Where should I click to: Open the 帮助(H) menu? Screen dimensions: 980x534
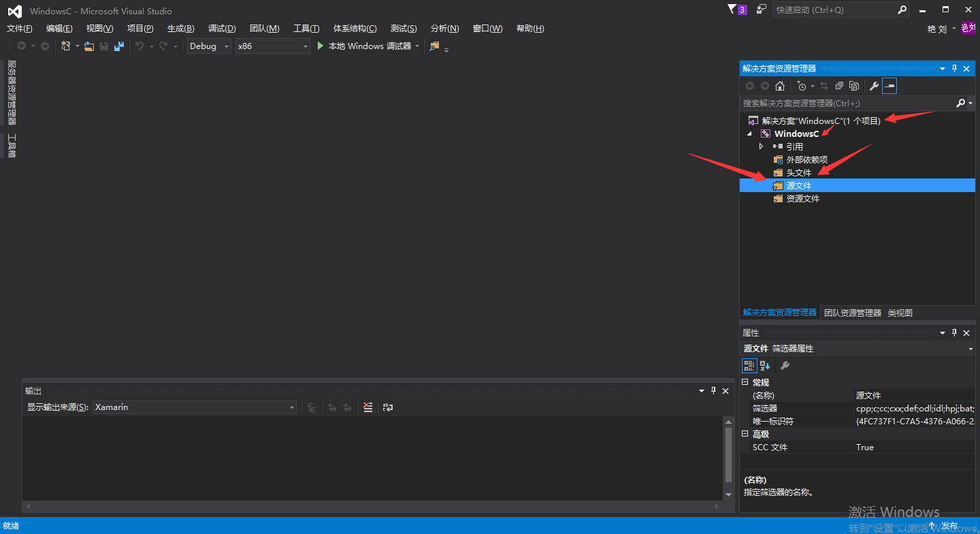(x=530, y=29)
